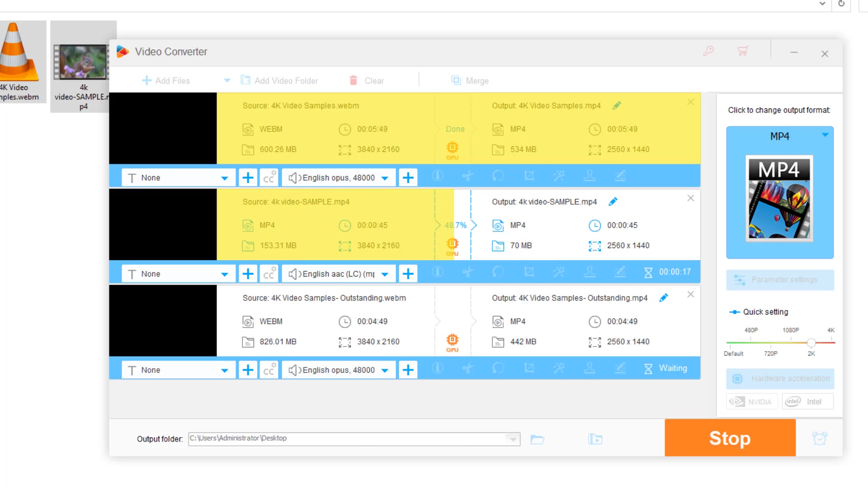Click the alarm clock icon beside Stop

tap(820, 438)
